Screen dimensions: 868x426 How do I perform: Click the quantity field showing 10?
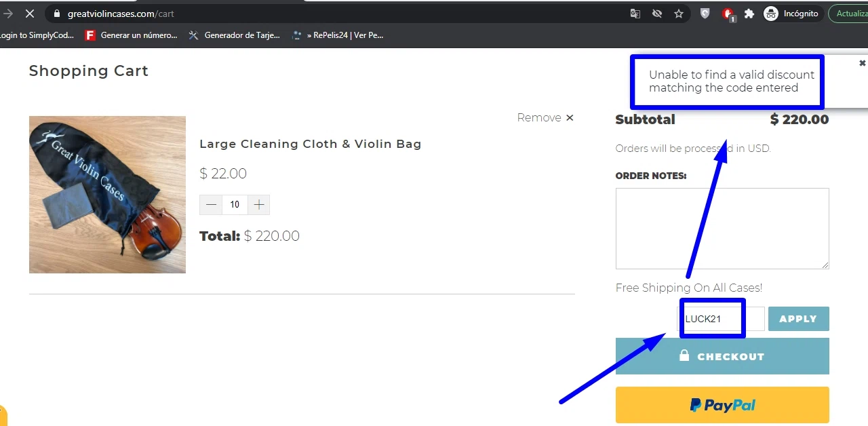[235, 204]
